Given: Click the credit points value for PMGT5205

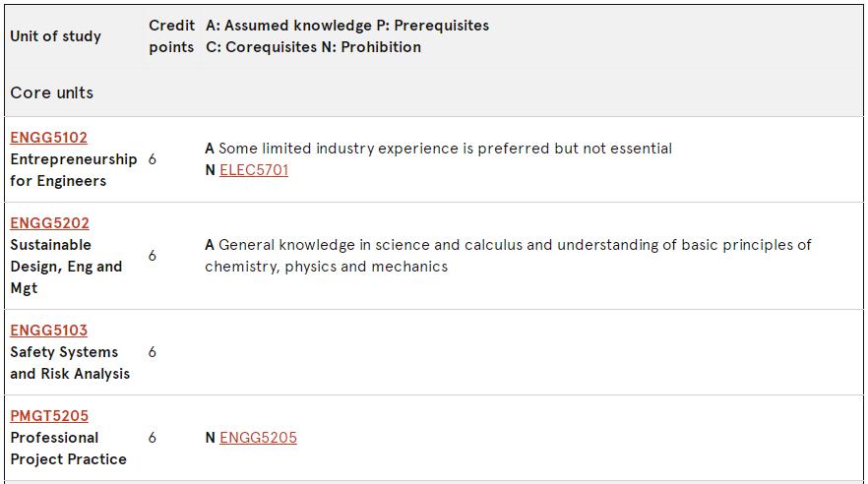Looking at the screenshot, I should point(153,438).
